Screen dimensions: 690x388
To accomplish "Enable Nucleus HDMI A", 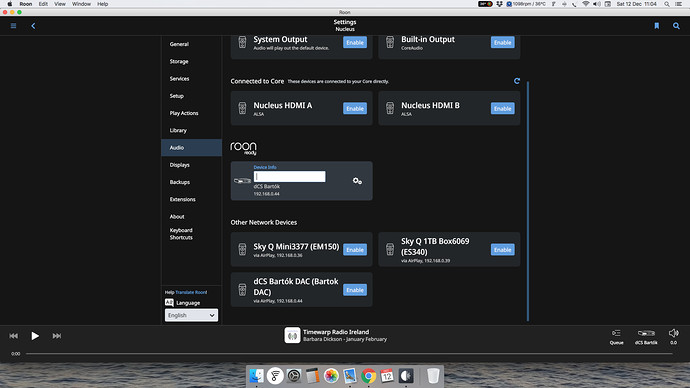I will 355,108.
